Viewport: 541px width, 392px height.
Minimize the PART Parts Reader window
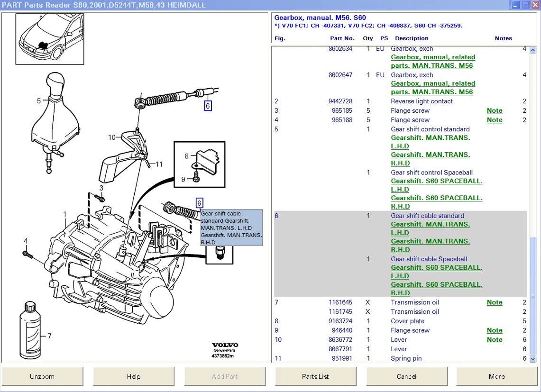click(x=515, y=5)
